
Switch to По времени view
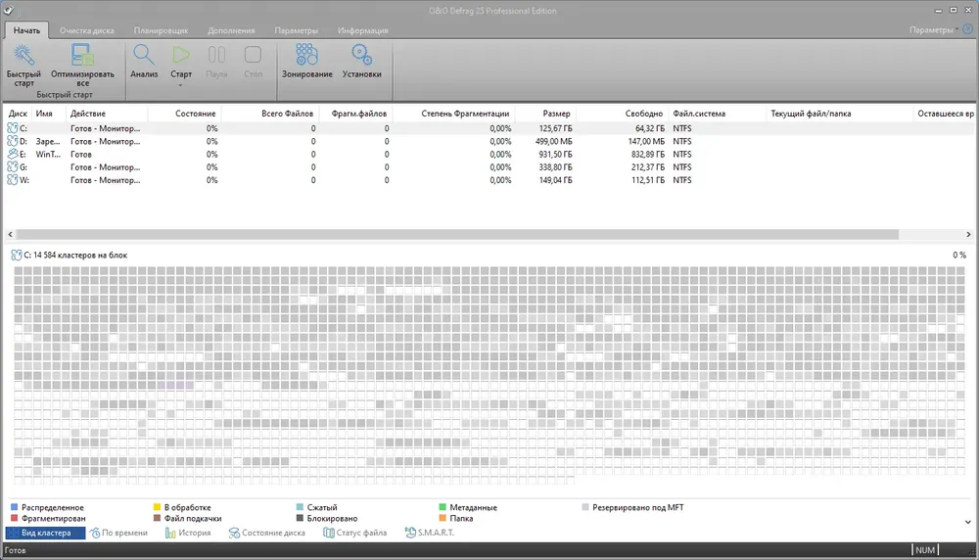click(118, 533)
